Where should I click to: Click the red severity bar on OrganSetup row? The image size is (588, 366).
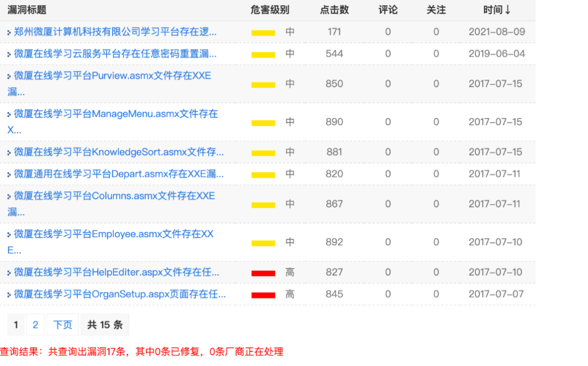click(x=263, y=294)
